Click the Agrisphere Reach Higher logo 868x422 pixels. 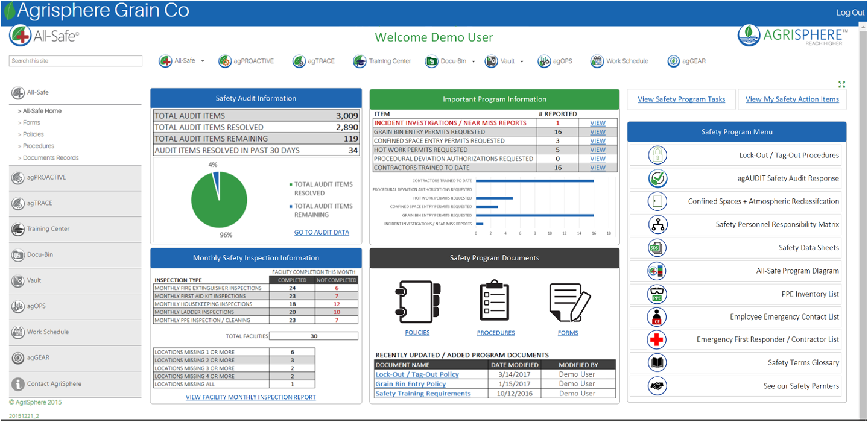pos(793,36)
